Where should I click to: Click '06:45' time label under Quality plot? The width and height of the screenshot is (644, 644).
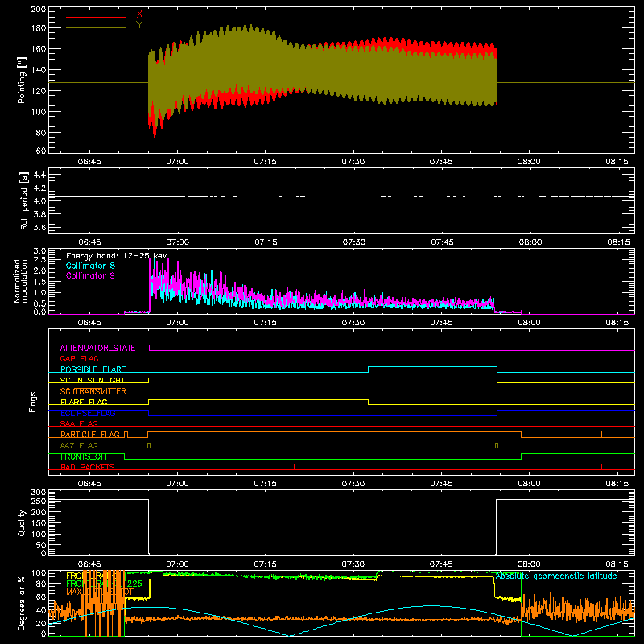click(89, 564)
